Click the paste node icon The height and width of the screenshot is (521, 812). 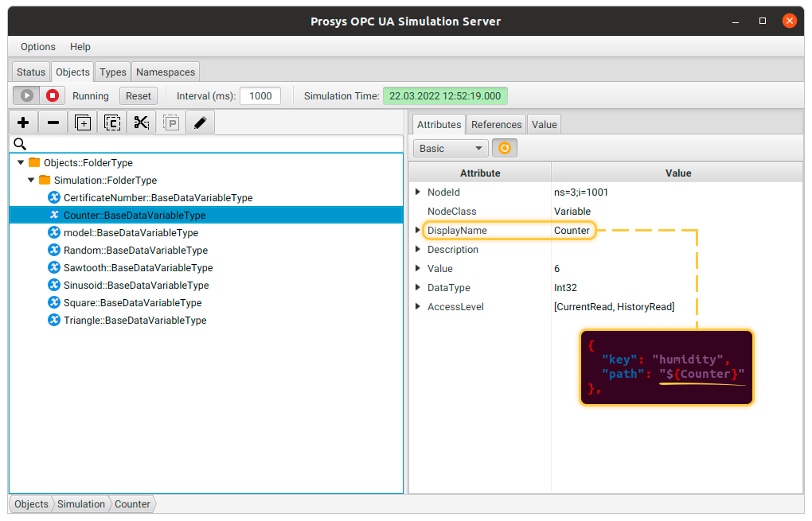[171, 122]
